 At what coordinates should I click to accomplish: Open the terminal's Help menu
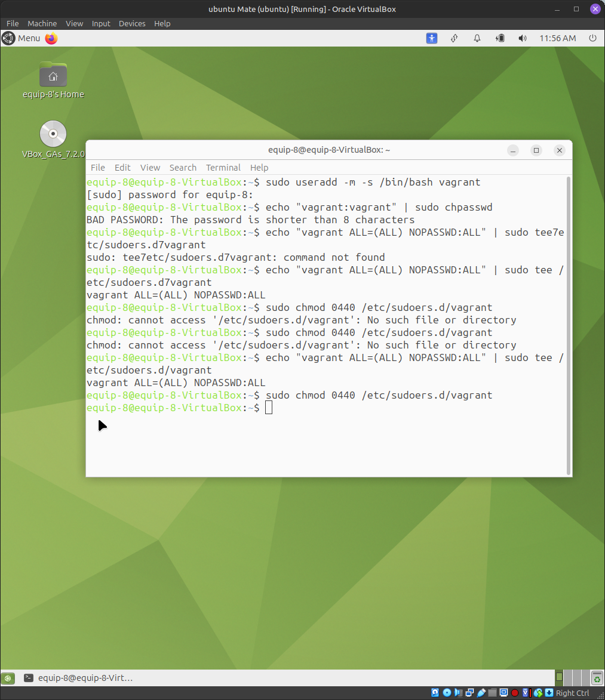coord(259,168)
